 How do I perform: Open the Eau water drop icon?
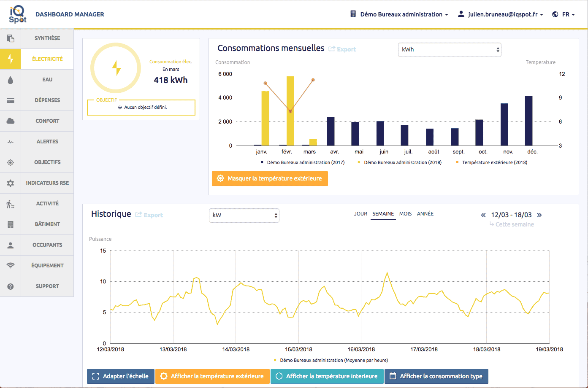click(x=11, y=80)
